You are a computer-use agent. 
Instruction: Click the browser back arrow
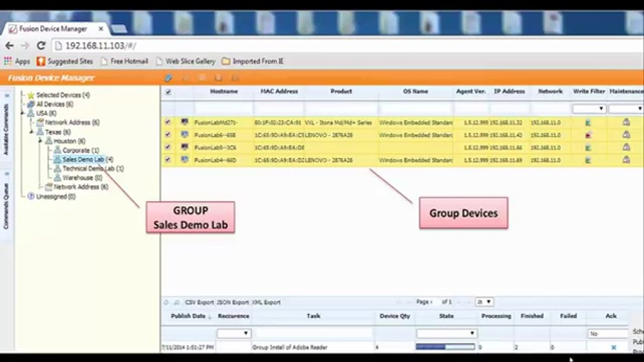[9, 46]
